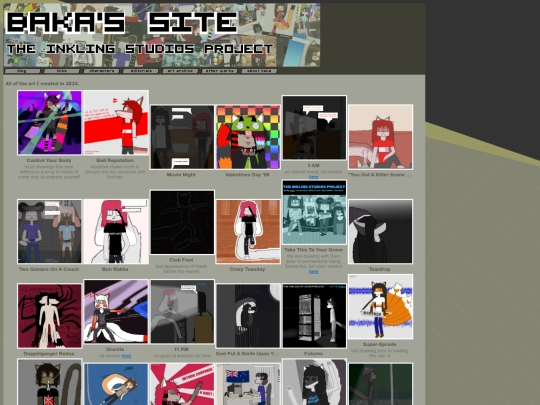The width and height of the screenshot is (540, 405).
Task: View the Movie Night artwork thumbnail
Action: 182,137
